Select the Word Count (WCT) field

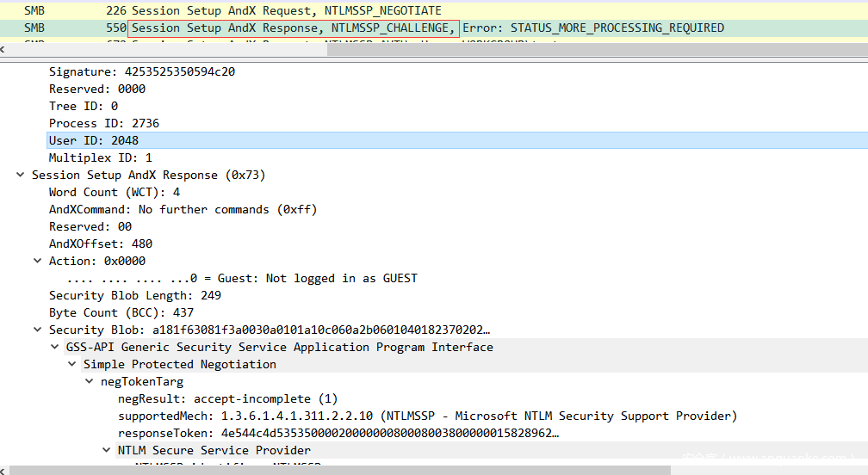click(x=114, y=192)
